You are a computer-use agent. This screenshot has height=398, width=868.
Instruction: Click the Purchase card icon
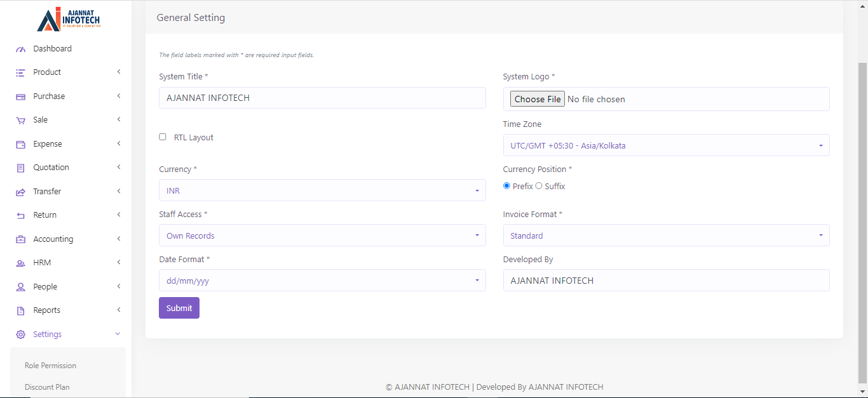pos(20,96)
